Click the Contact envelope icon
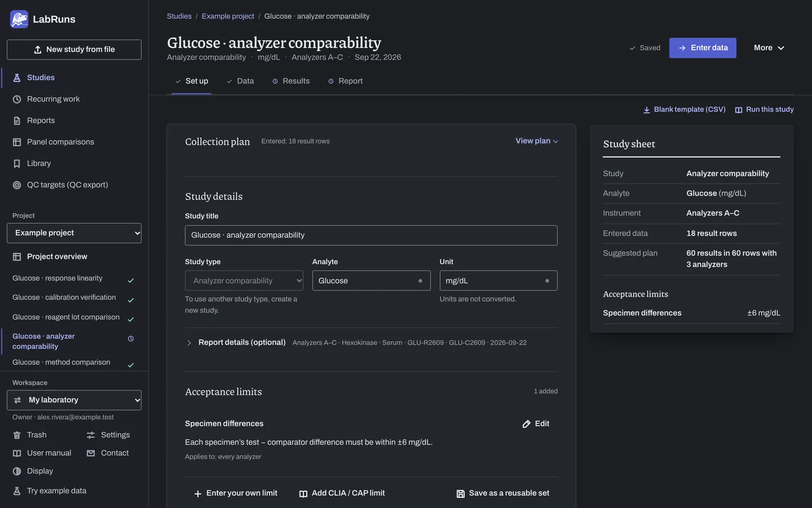Image resolution: width=812 pixels, height=508 pixels. click(91, 453)
